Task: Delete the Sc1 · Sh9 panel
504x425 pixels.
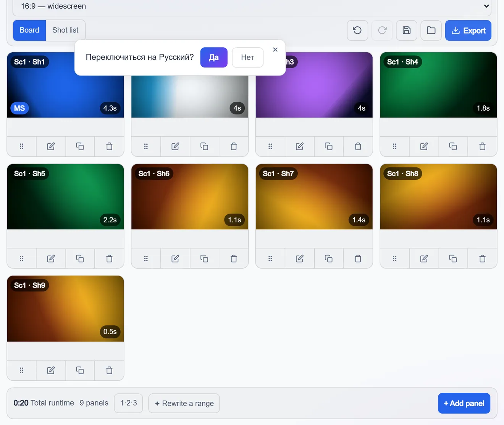Action: pyautogui.click(x=109, y=370)
